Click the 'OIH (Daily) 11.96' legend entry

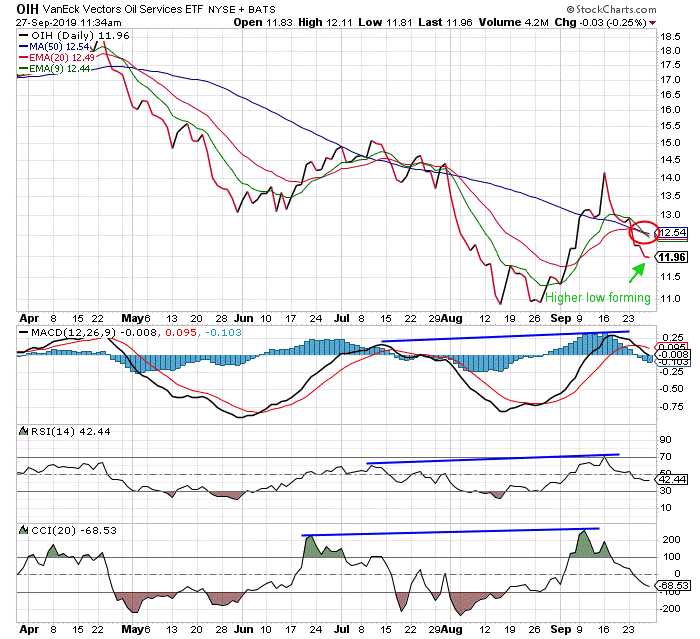(74, 36)
